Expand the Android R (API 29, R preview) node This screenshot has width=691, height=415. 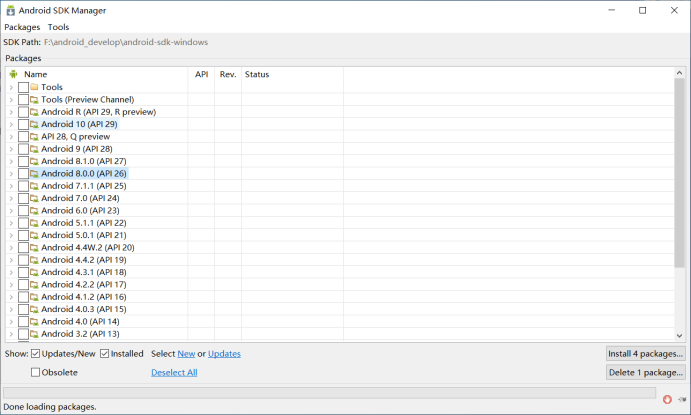[11, 112]
